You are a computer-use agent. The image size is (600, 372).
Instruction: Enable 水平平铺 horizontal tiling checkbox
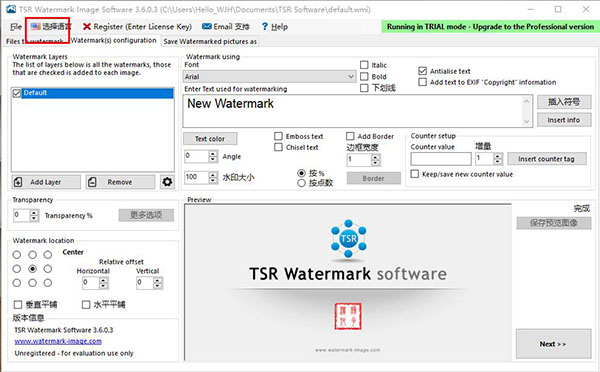pos(86,305)
